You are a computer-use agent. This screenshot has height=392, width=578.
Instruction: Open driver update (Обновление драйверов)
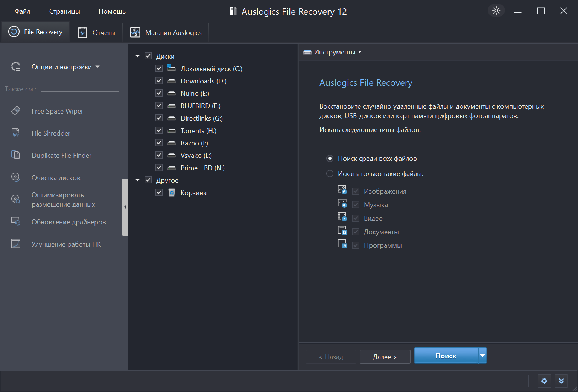[68, 222]
